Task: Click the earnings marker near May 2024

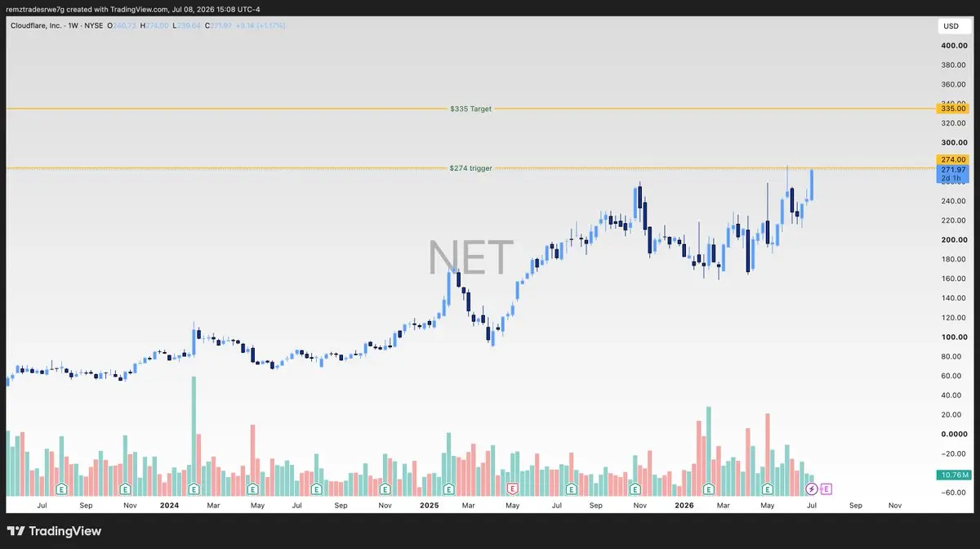Action: click(x=252, y=489)
